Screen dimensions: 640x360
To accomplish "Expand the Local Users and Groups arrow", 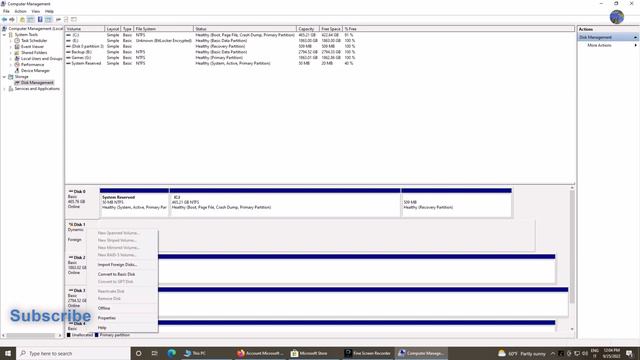I will pyautogui.click(x=11, y=59).
